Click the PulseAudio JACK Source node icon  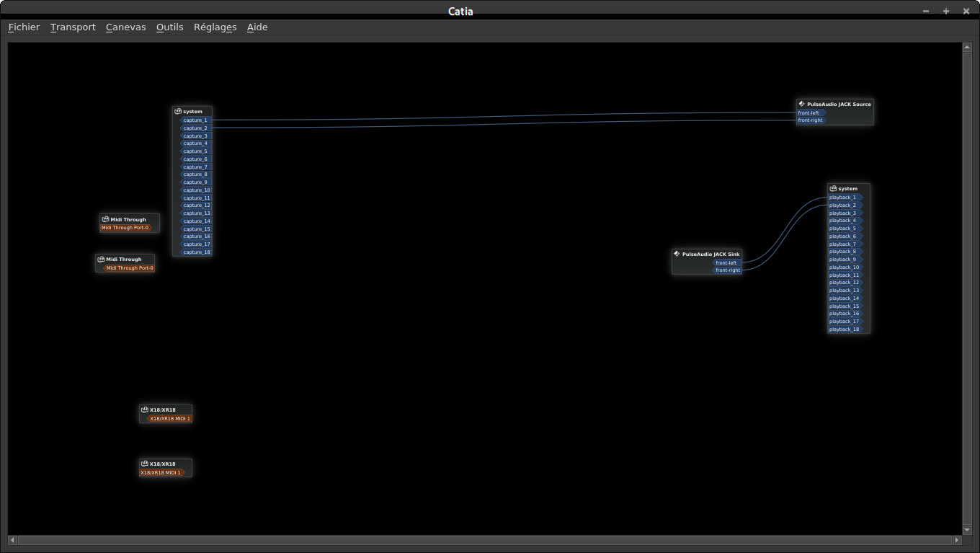click(802, 105)
